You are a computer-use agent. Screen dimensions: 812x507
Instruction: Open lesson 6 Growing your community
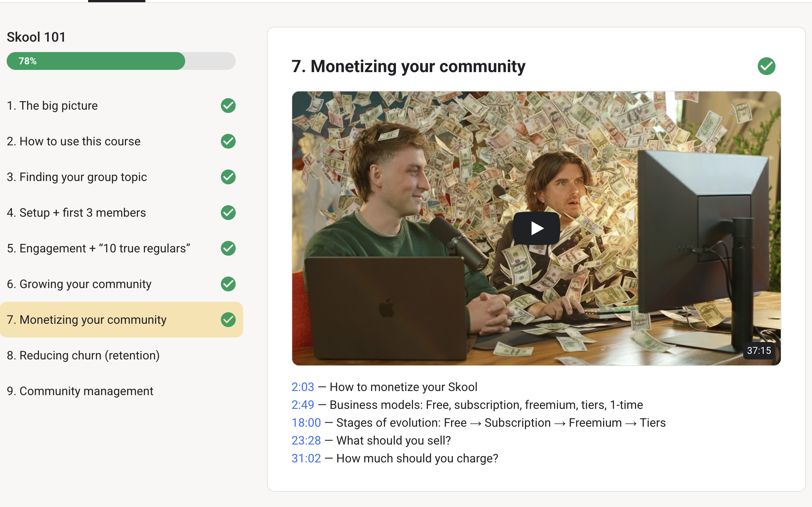pos(79,284)
